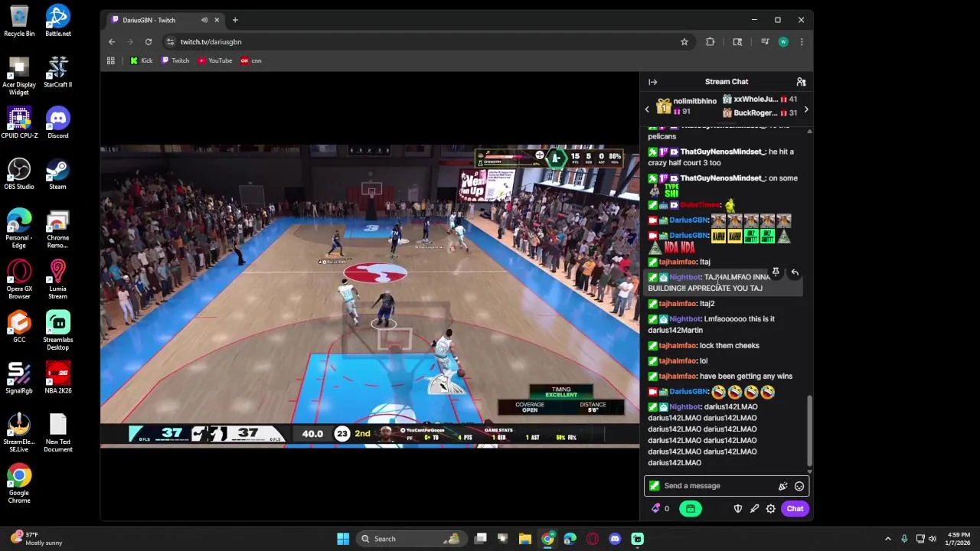The height and width of the screenshot is (551, 980).
Task: View site information for twitch.tv
Action: [171, 42]
